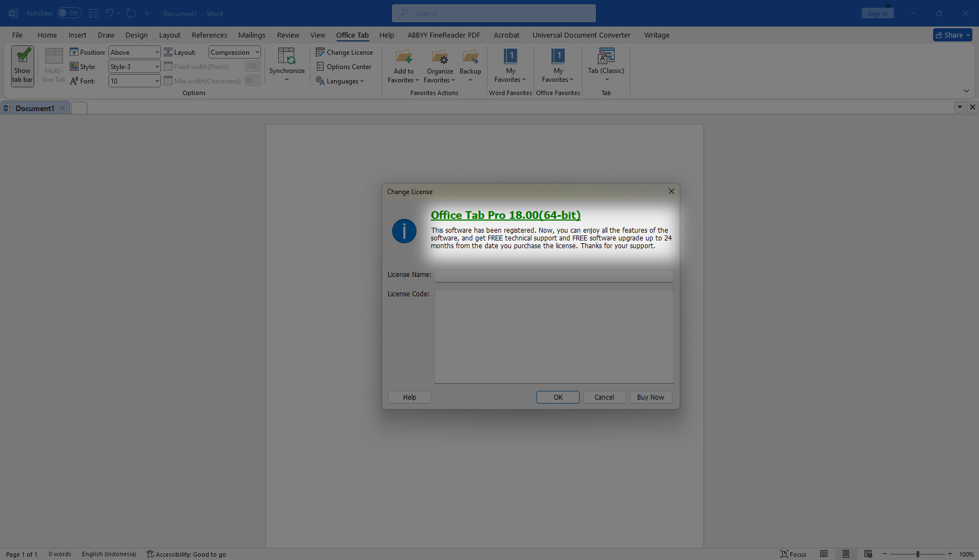Click the Redo icon
This screenshot has width=979, height=560.
tap(131, 13)
